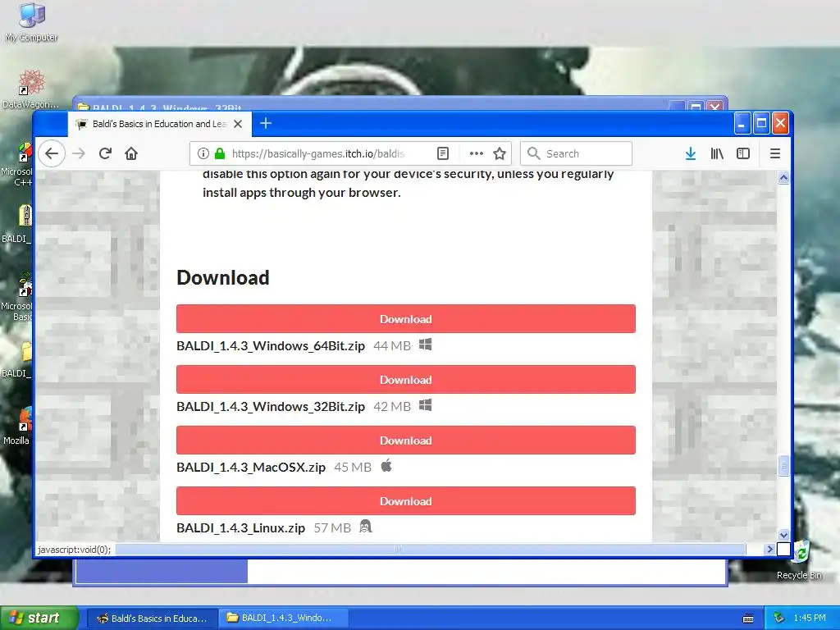Close the Baldi's Basics tab
Viewport: 840px width, 630px height.
tap(238, 124)
